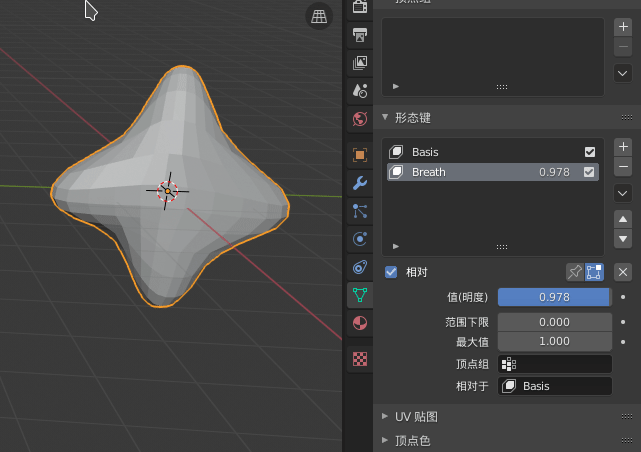Viewport: 641px width, 452px height.
Task: Click the 最大值 1.000 field
Action: 555,341
